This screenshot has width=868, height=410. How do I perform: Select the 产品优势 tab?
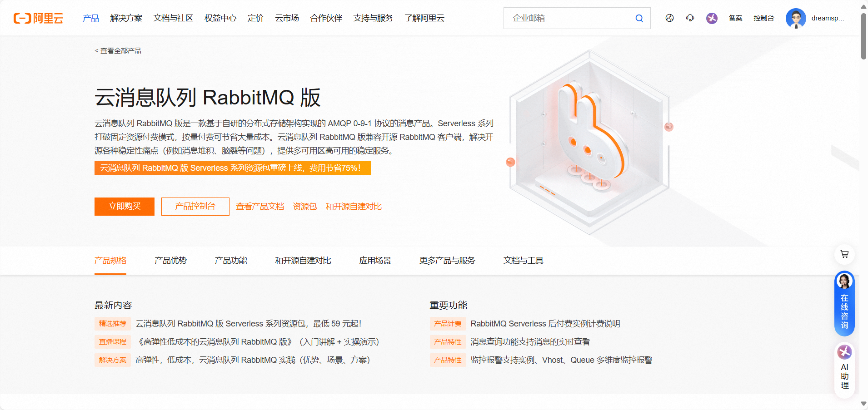point(170,261)
